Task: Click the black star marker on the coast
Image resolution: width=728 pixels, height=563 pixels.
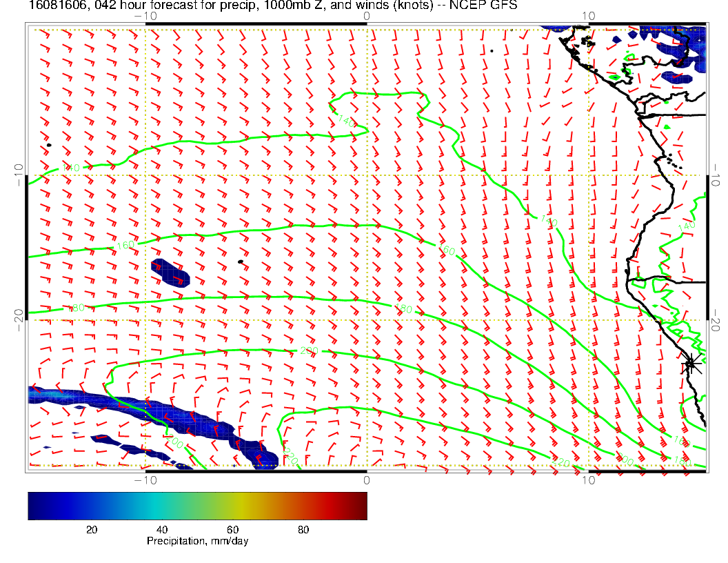Action: (691, 363)
